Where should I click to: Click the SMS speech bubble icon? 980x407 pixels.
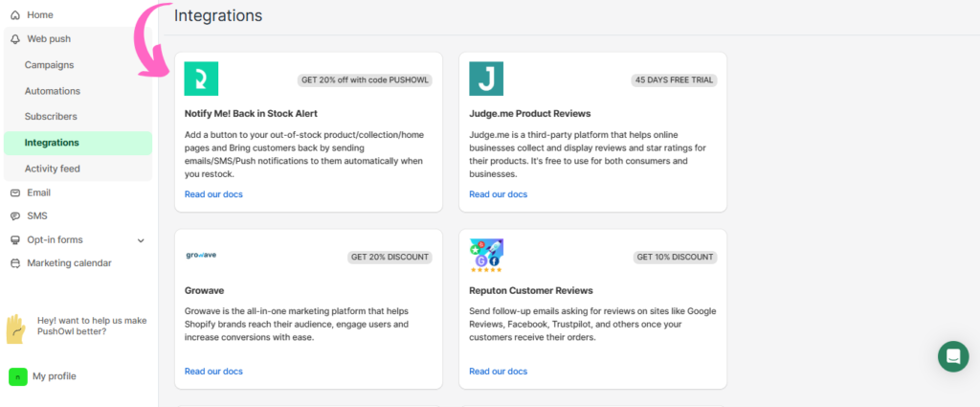coord(15,216)
